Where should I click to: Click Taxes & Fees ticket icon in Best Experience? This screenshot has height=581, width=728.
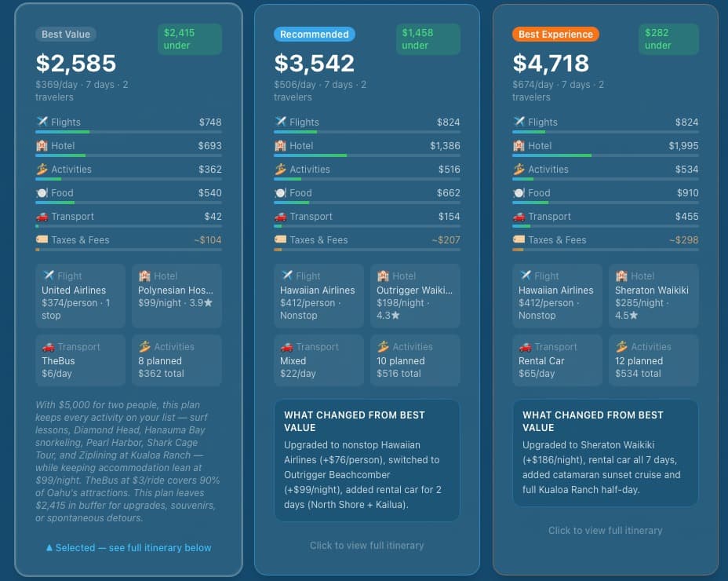(x=519, y=239)
